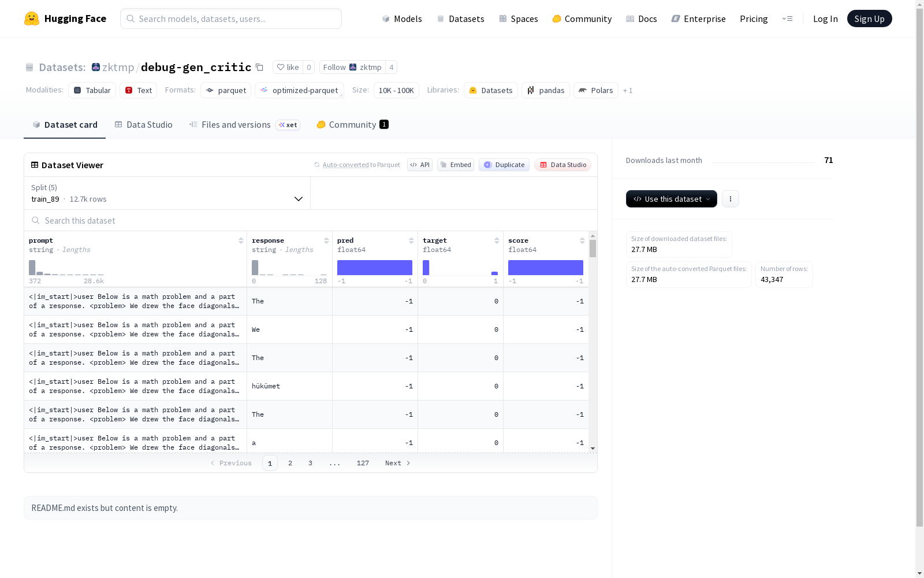Image resolution: width=924 pixels, height=578 pixels.
Task: Open Community in the top navigation
Action: point(582,18)
